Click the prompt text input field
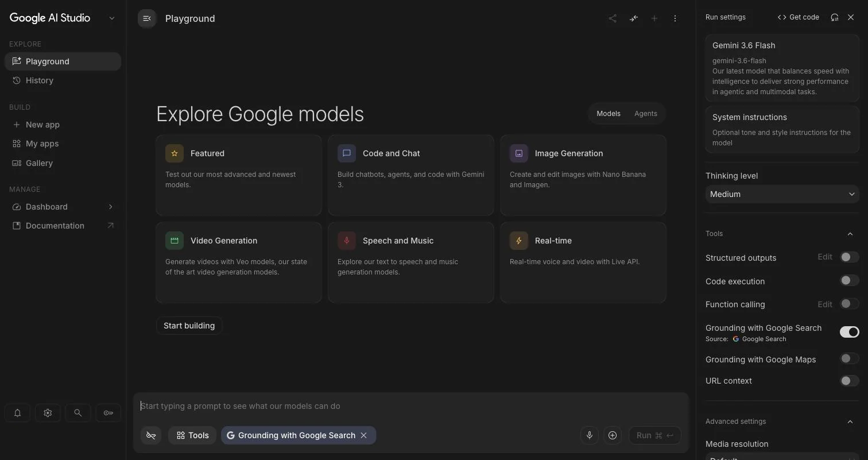The height and width of the screenshot is (460, 868). [410, 406]
